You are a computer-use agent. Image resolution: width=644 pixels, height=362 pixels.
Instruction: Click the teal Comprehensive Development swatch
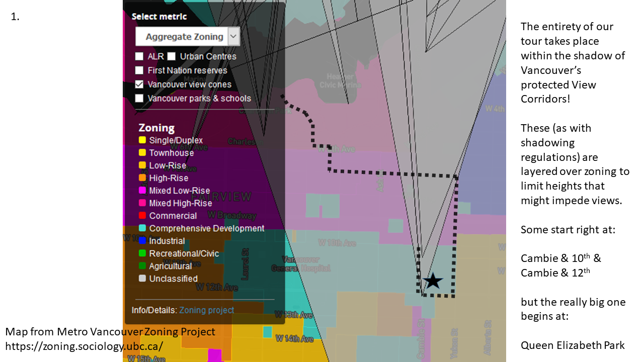click(x=142, y=228)
